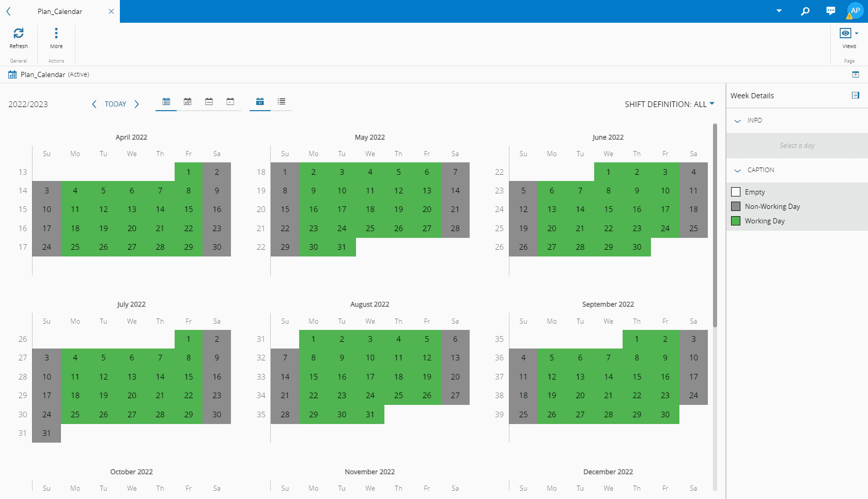Collapse the INFO section

coord(737,120)
